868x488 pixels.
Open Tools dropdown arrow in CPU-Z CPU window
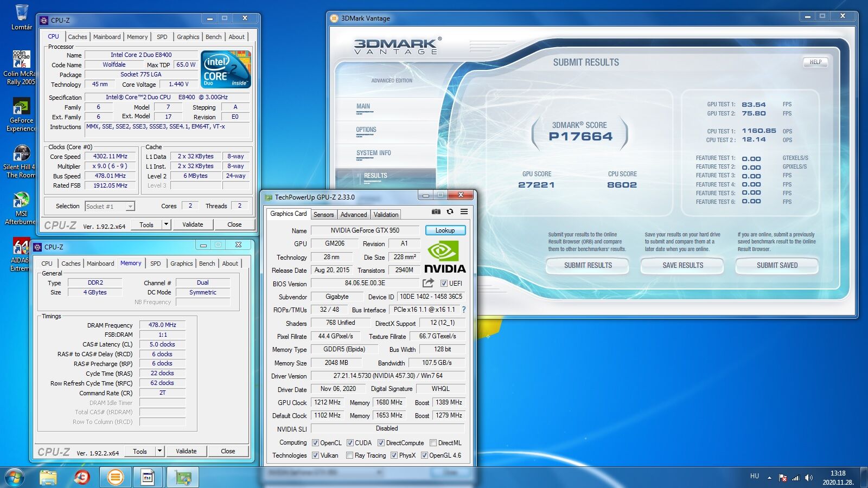166,224
